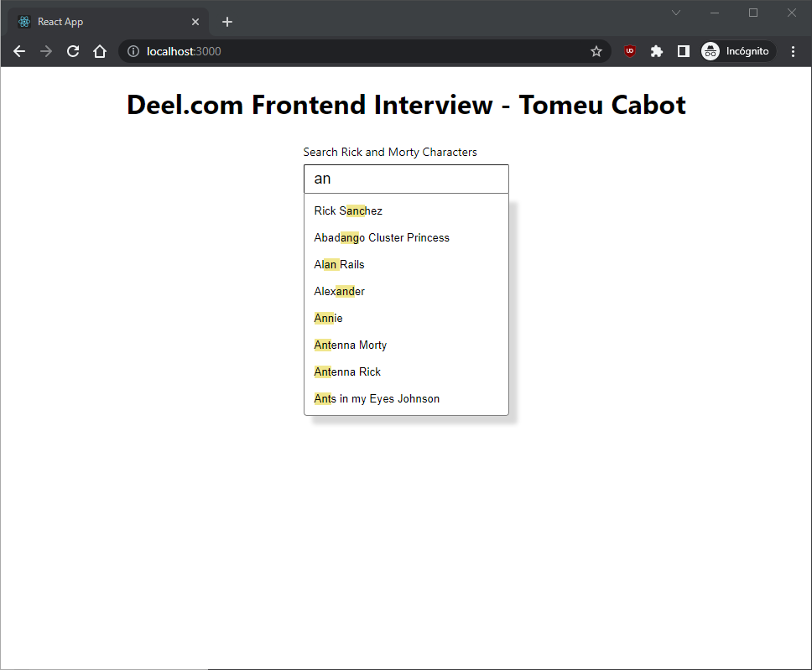This screenshot has height=670, width=812.
Task: Toggle the browser side panel
Action: coord(684,51)
